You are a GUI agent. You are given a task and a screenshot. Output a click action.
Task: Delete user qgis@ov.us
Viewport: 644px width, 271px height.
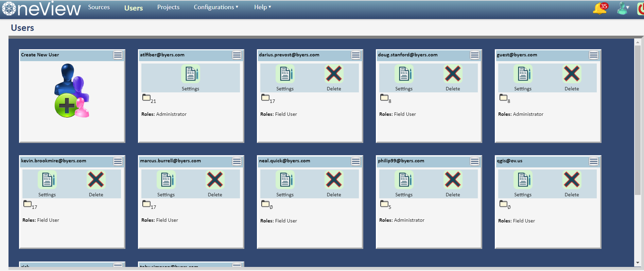pyautogui.click(x=572, y=180)
